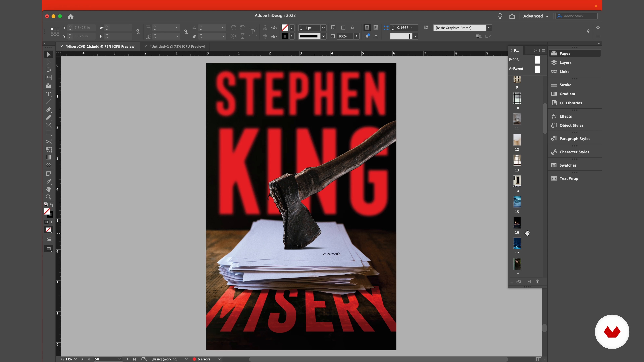Click the fx effects icon in control bar

[353, 28]
